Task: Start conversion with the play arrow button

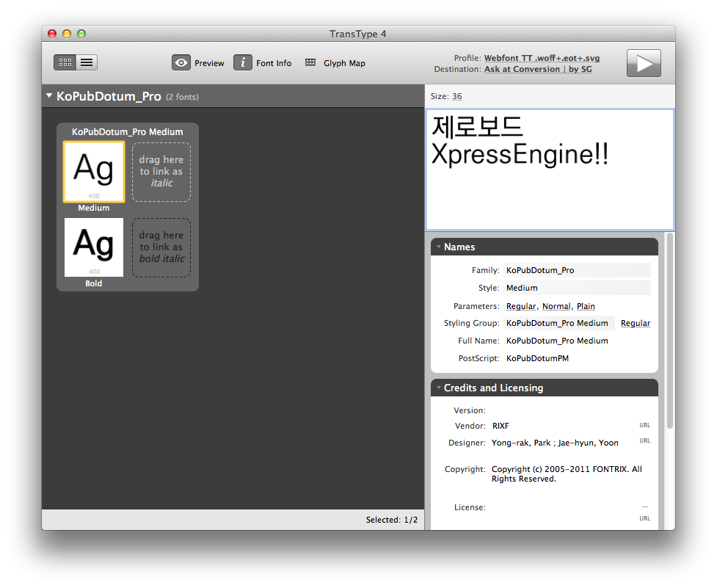Action: [644, 63]
